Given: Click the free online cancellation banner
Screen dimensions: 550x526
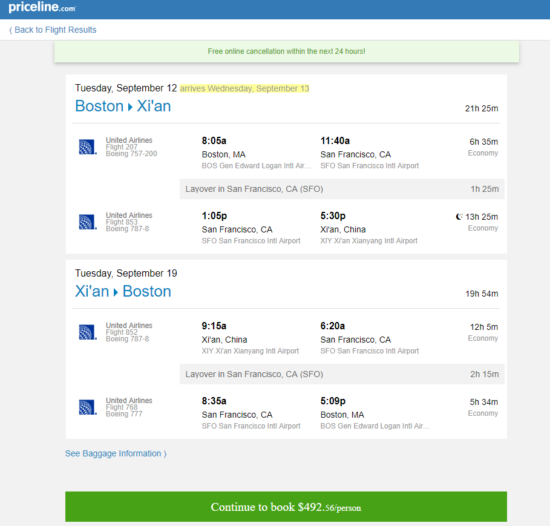Looking at the screenshot, I should [x=287, y=52].
